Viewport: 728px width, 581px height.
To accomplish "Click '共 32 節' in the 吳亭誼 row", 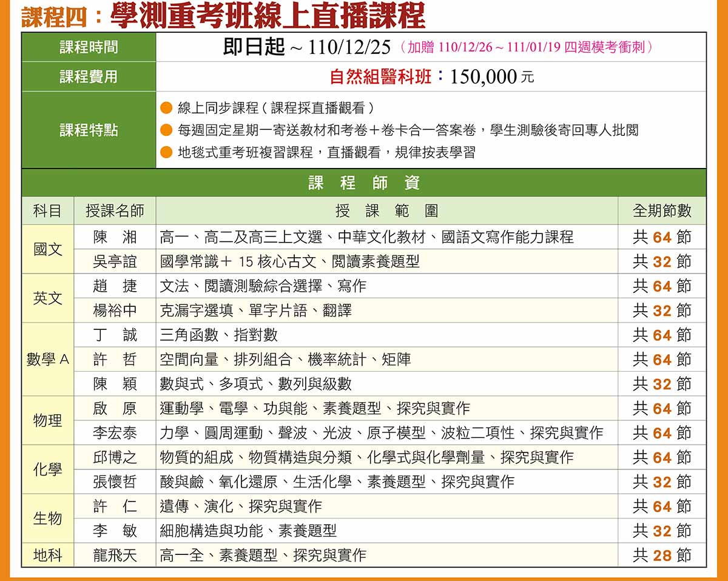I will (662, 262).
